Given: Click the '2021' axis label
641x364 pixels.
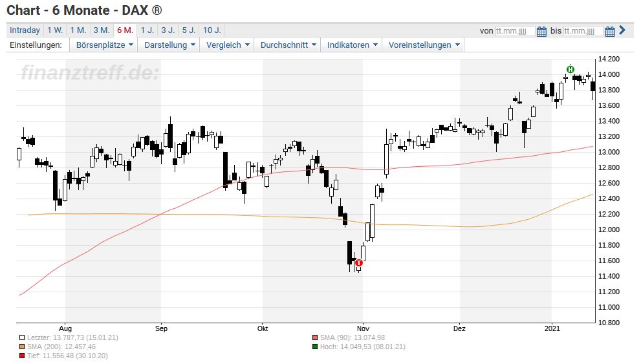Looking at the screenshot, I should (x=552, y=328).
